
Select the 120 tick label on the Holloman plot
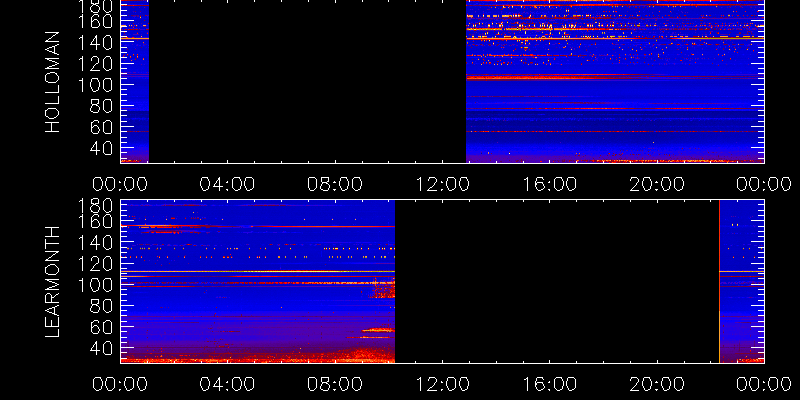94,64
